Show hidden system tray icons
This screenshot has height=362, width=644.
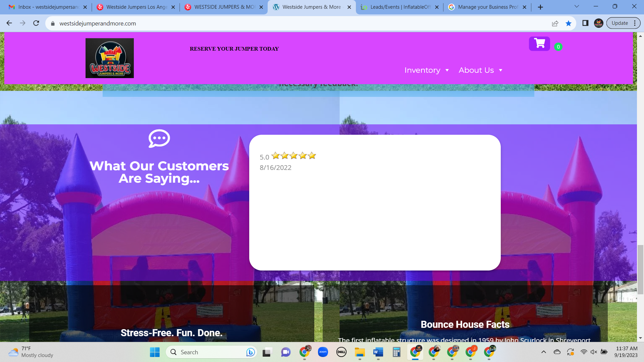tap(544, 352)
